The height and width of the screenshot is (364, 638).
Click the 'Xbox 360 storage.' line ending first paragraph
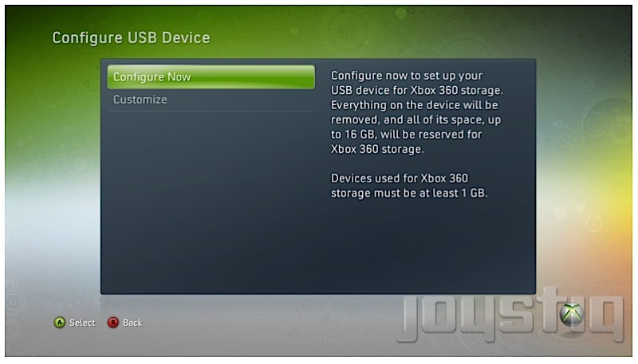377,149
